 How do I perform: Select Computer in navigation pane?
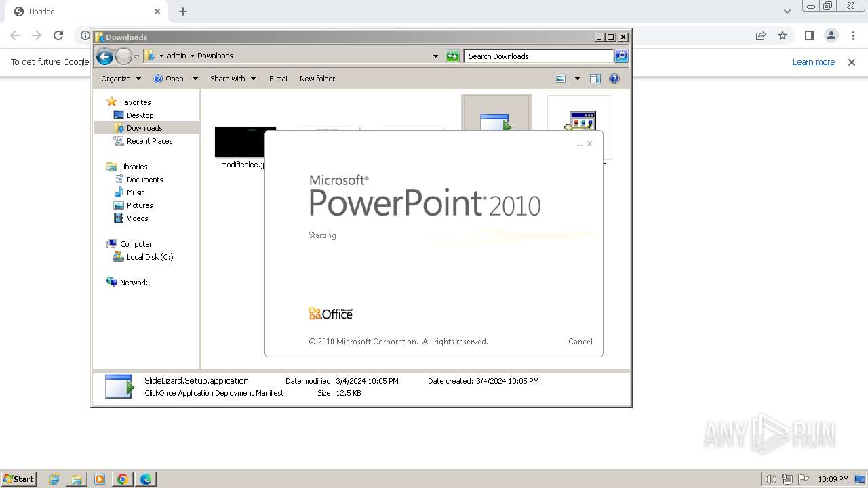click(x=136, y=244)
